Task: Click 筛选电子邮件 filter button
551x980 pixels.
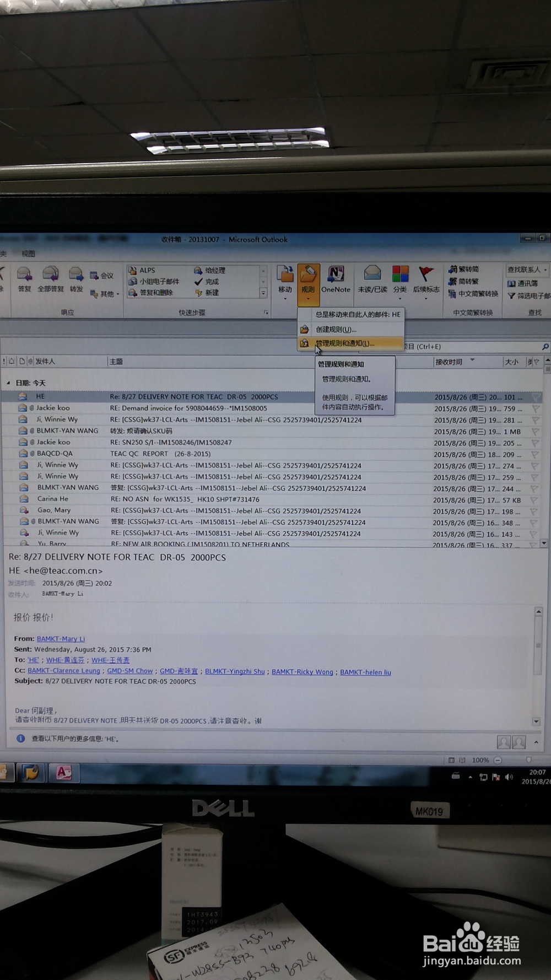Action: (x=528, y=296)
